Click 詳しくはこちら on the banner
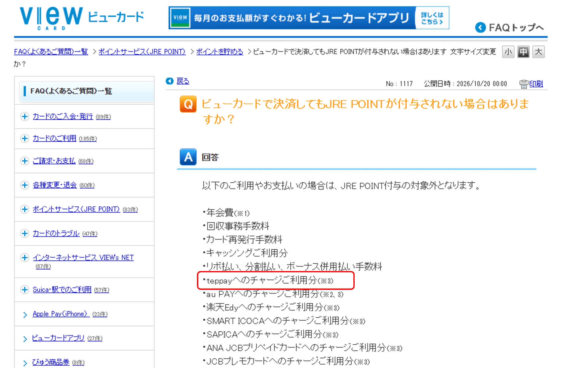 click(432, 18)
